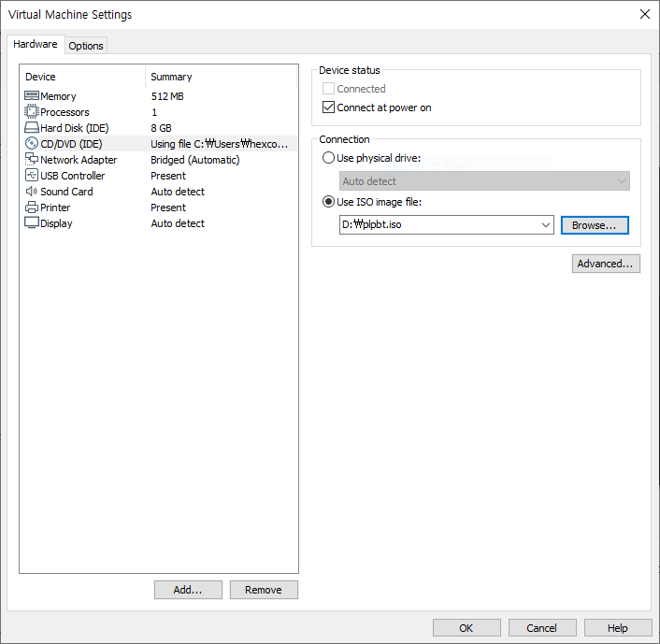Viewport: 660px width, 644px height.
Task: Select the Sound Card label
Action: tap(66, 192)
